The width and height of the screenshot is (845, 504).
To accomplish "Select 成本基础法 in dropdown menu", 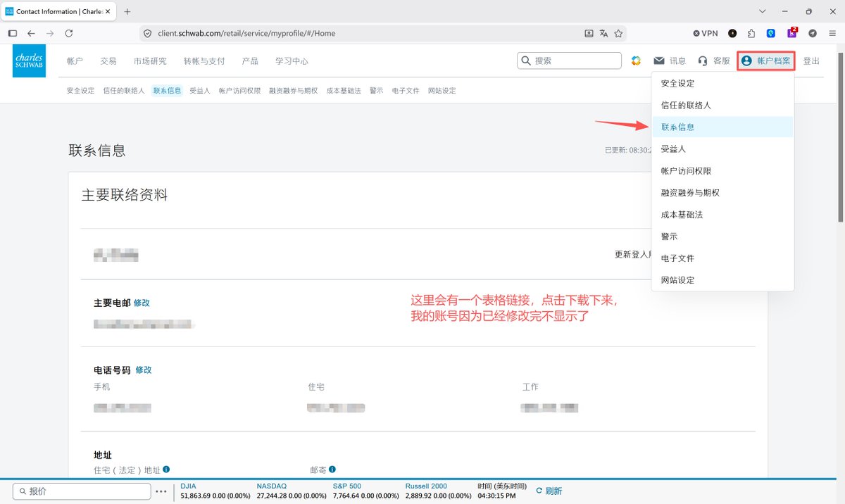I will click(723, 214).
